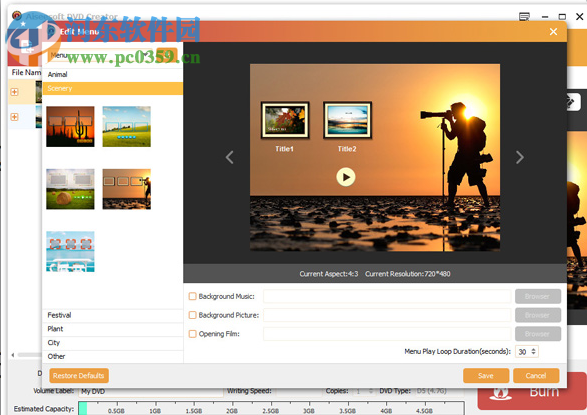Save the menu settings
The image size is (587, 415).
pos(486,376)
